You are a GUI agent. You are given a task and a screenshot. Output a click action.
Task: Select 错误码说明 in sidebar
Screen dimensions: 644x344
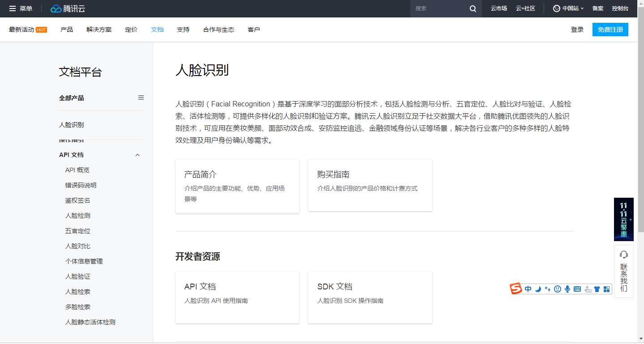81,185
